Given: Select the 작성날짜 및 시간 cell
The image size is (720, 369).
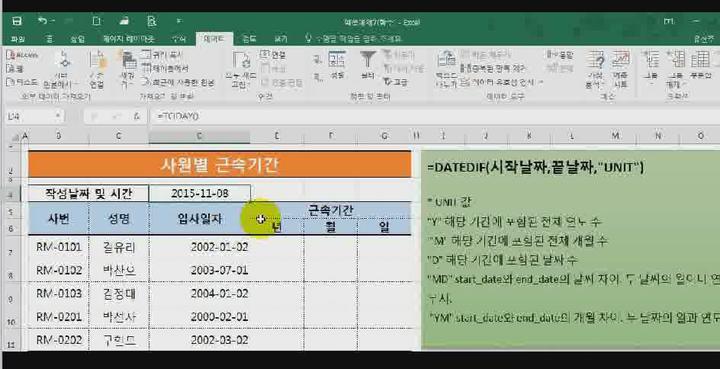Looking at the screenshot, I should pyautogui.click(x=88, y=193).
